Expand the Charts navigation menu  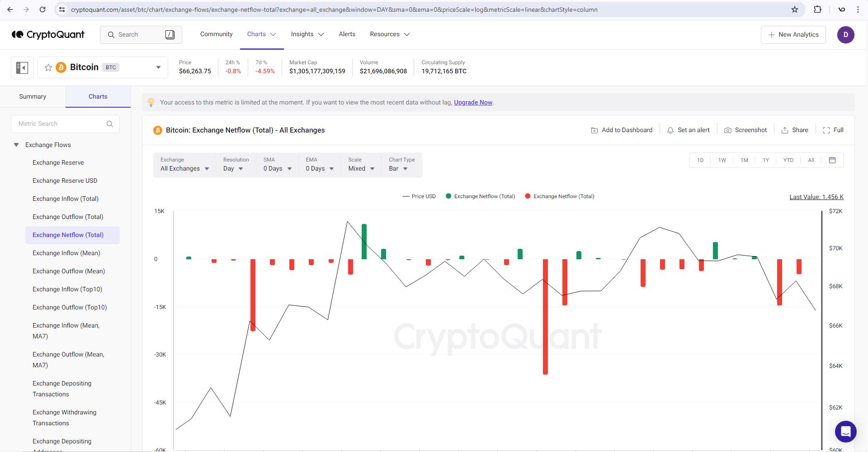click(x=262, y=34)
